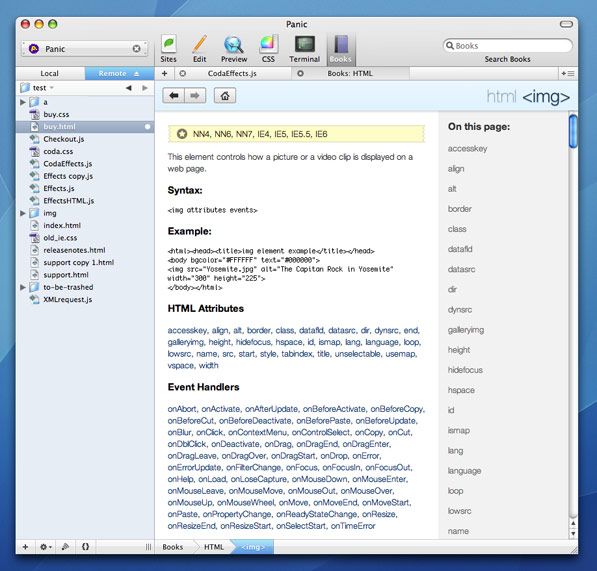Click the icon next to the gear in bottom bar

pyautogui.click(x=65, y=547)
